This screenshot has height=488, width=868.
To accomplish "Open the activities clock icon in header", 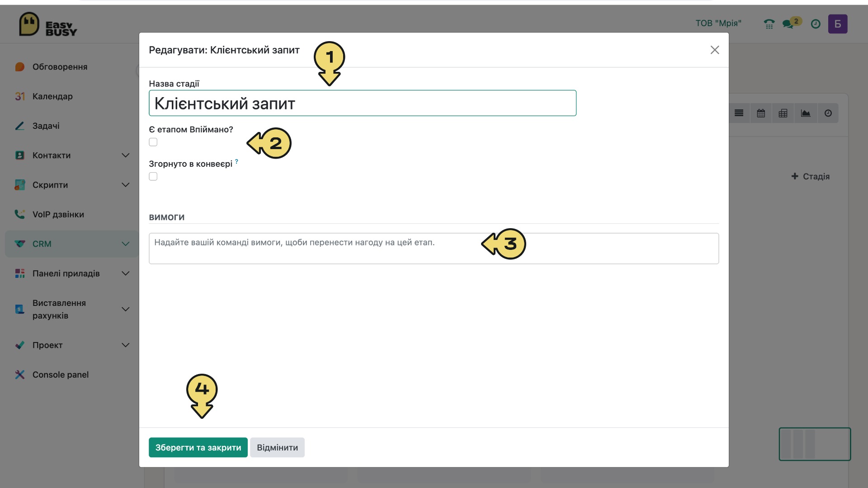I will click(x=816, y=24).
